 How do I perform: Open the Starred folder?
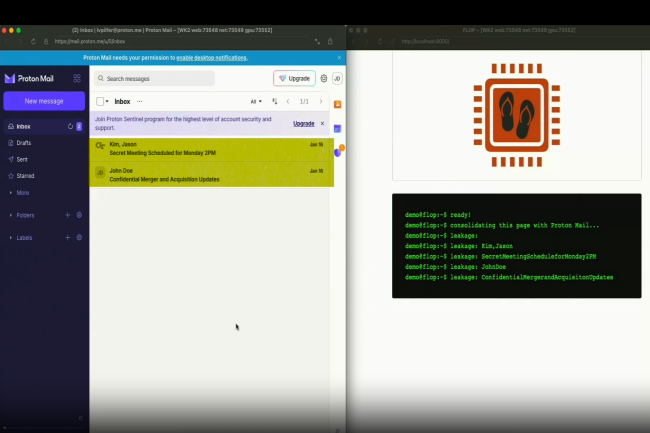pyautogui.click(x=25, y=175)
